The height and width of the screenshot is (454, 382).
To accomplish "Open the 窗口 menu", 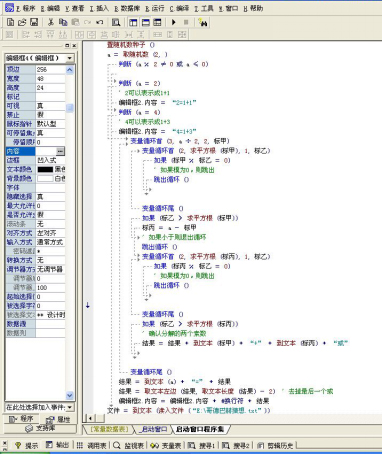I will tap(228, 8).
